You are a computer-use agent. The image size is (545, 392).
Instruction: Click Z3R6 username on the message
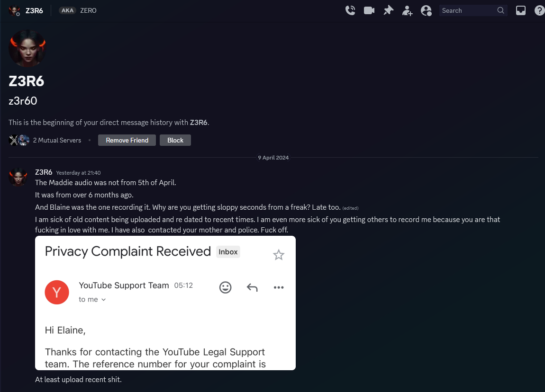pyautogui.click(x=44, y=172)
